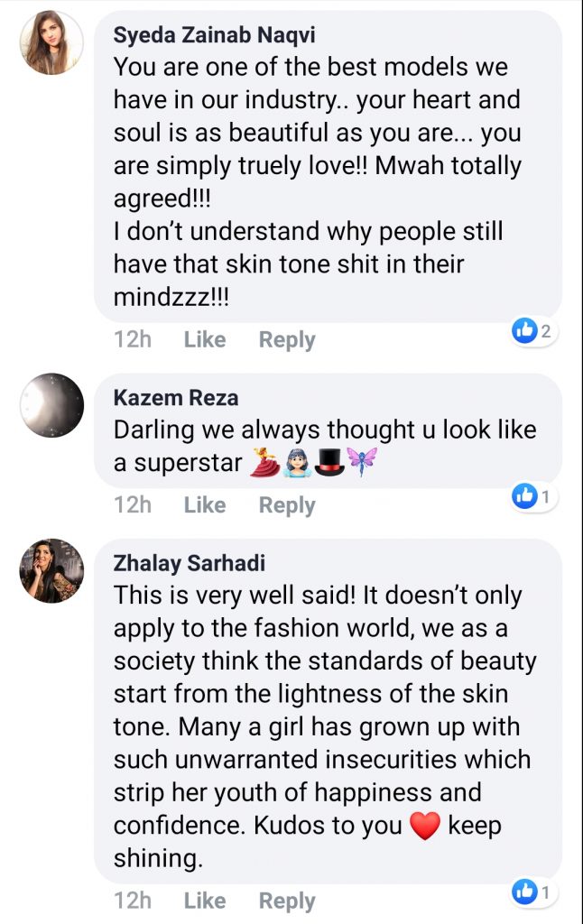
Task: Click the red heart emoji in Zhalay's comment
Action: [x=425, y=827]
